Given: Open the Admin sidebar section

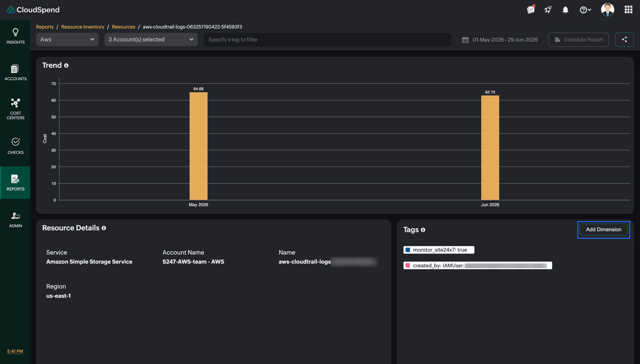Looking at the screenshot, I should point(15,219).
